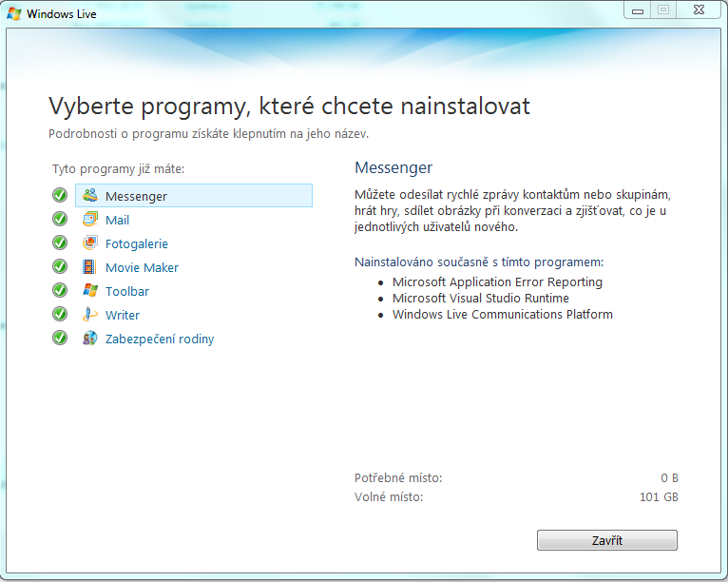
Task: Click the 'Potřebné místo:' label
Action: tap(398, 478)
